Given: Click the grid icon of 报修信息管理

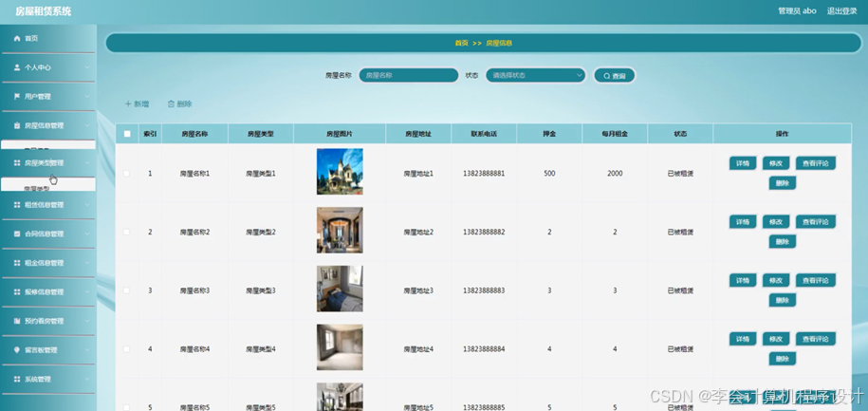Looking at the screenshot, I should click(17, 292).
